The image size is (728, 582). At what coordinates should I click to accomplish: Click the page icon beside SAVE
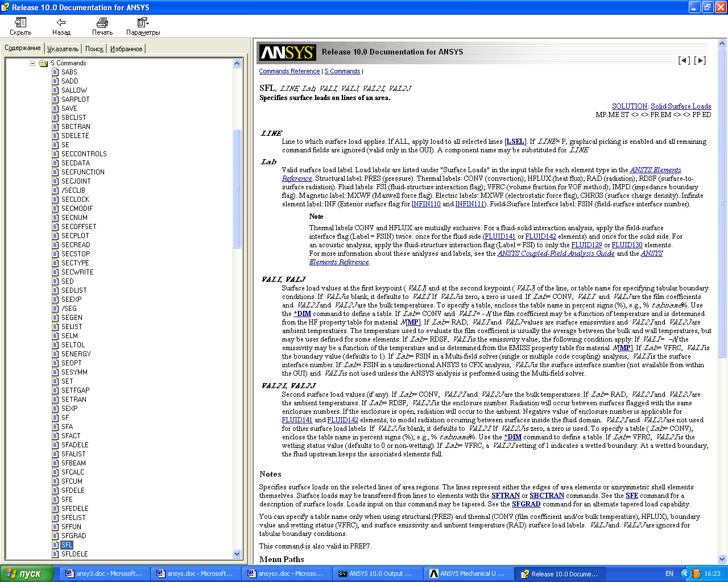55,109
